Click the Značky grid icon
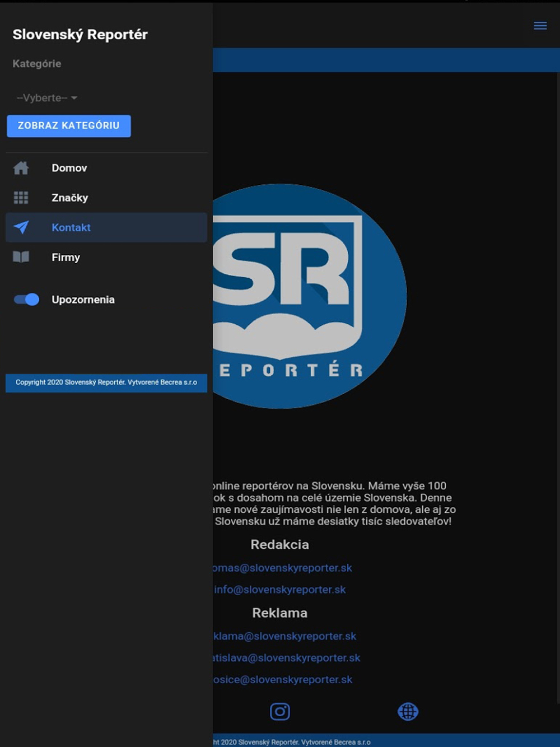 click(x=21, y=198)
